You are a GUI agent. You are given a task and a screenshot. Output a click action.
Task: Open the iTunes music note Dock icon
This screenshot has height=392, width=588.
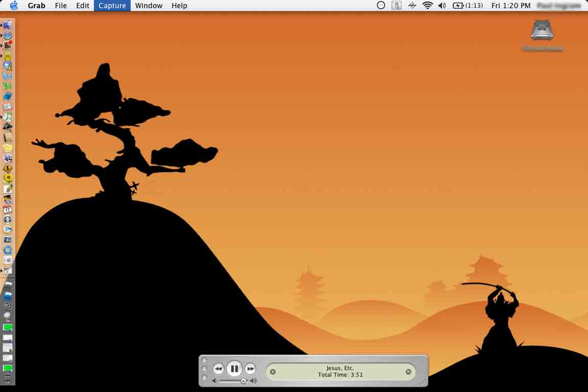[8, 117]
